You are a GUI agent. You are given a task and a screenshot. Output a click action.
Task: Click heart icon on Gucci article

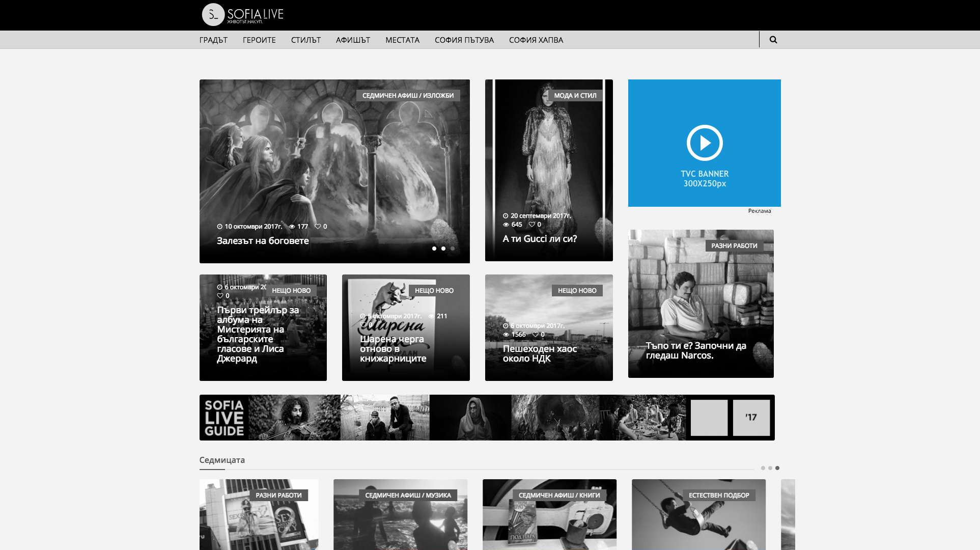[531, 225]
